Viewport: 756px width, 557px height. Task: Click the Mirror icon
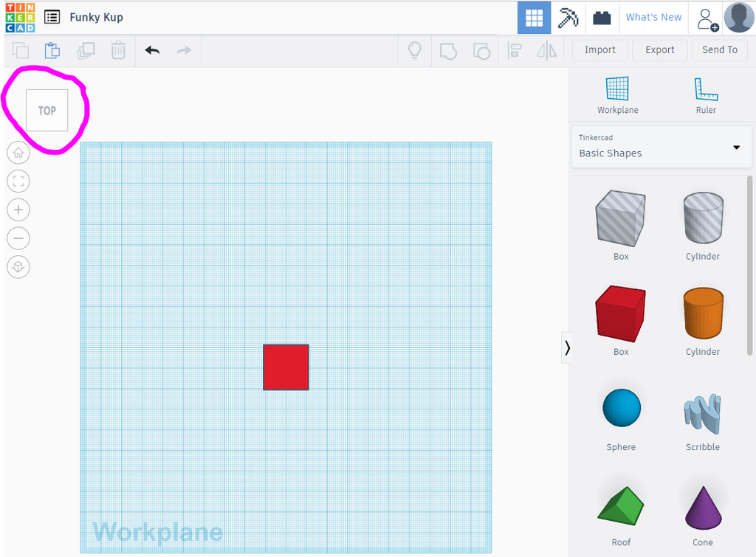[547, 50]
